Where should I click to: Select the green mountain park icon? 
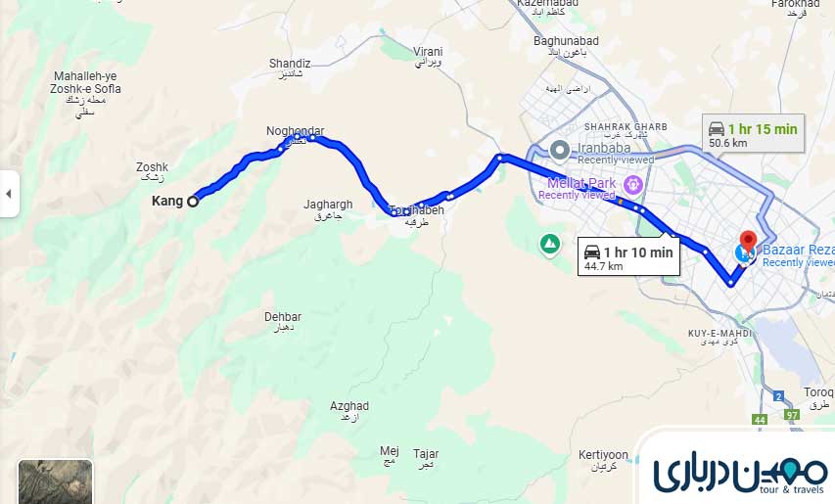[x=549, y=244]
